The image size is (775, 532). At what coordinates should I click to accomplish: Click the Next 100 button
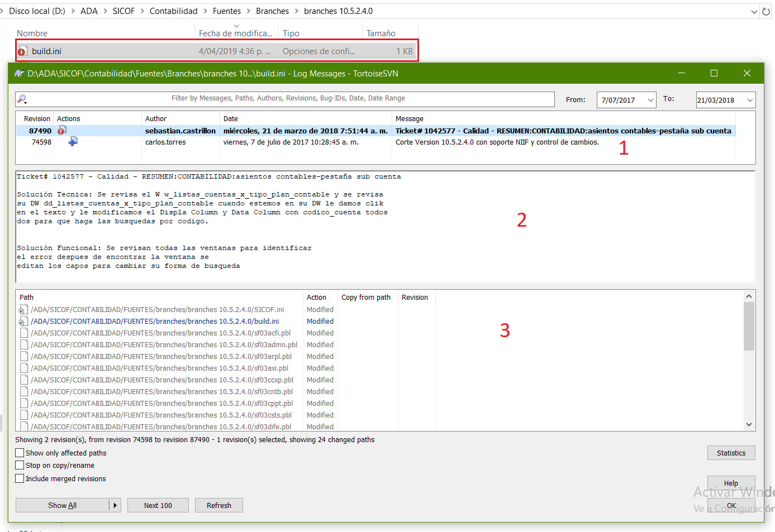click(x=158, y=505)
